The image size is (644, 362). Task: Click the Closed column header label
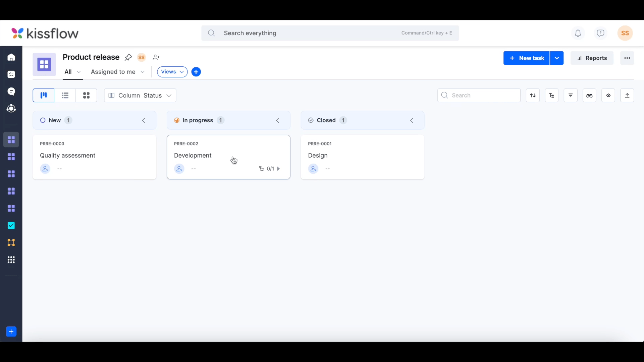pyautogui.click(x=326, y=120)
